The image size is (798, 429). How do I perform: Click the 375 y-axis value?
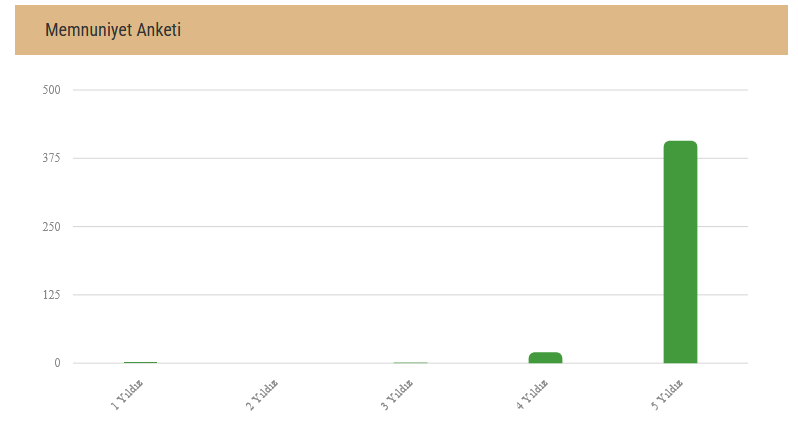pyautogui.click(x=51, y=158)
